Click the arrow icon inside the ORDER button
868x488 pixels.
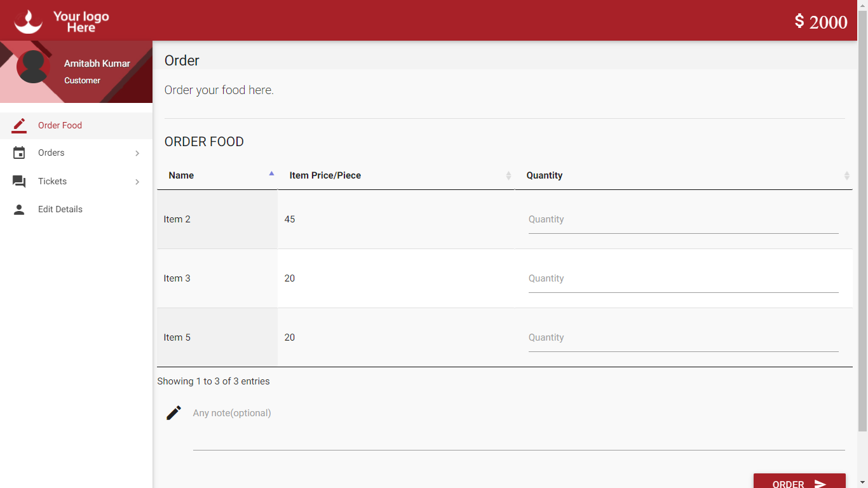point(820,484)
